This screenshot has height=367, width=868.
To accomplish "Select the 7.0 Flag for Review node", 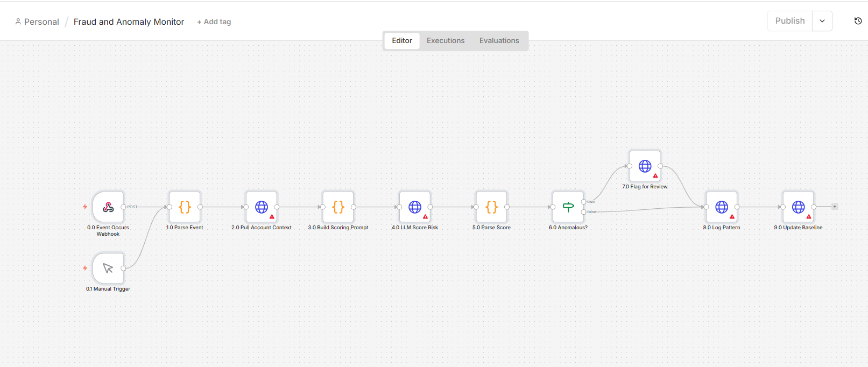I will [x=645, y=166].
